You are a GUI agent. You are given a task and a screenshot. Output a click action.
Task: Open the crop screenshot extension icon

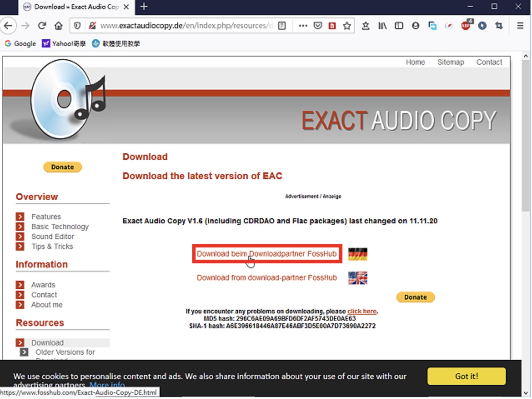(499, 26)
